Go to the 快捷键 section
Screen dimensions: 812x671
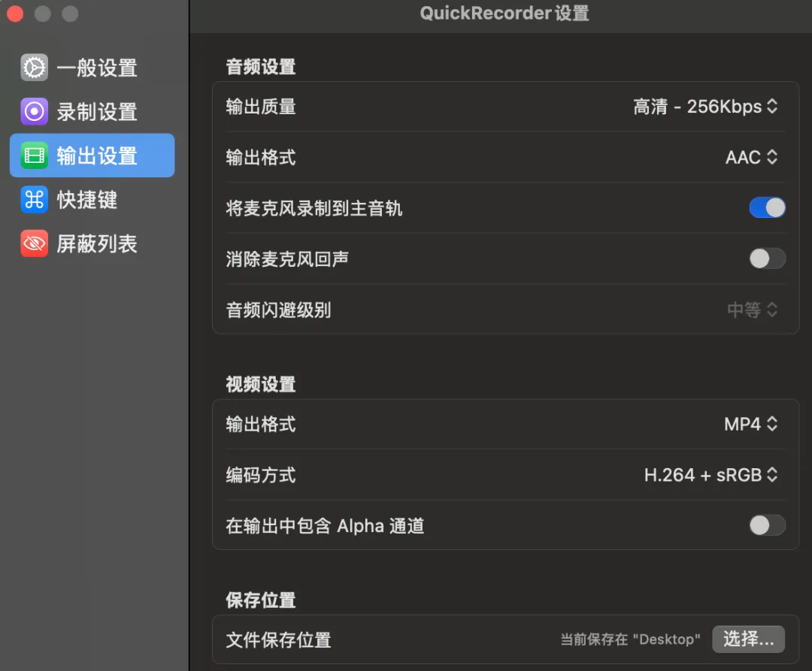92,199
